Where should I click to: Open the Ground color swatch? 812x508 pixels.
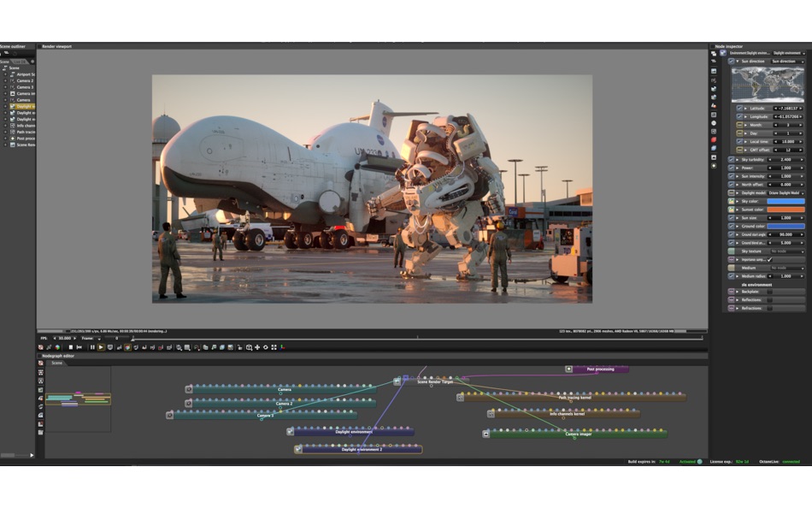(x=786, y=226)
